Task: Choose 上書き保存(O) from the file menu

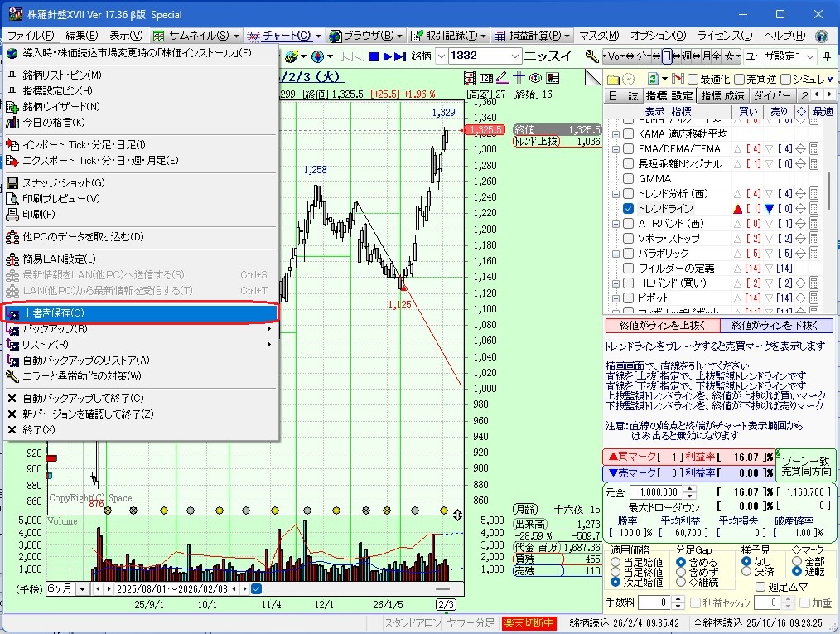Action: (141, 313)
